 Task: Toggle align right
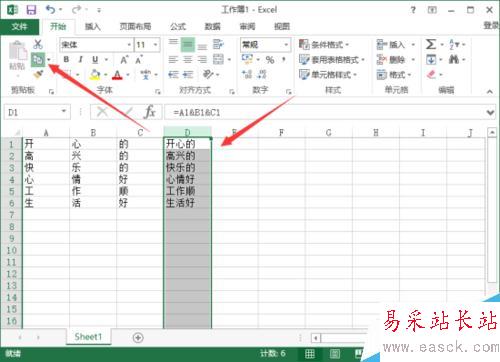click(x=202, y=60)
